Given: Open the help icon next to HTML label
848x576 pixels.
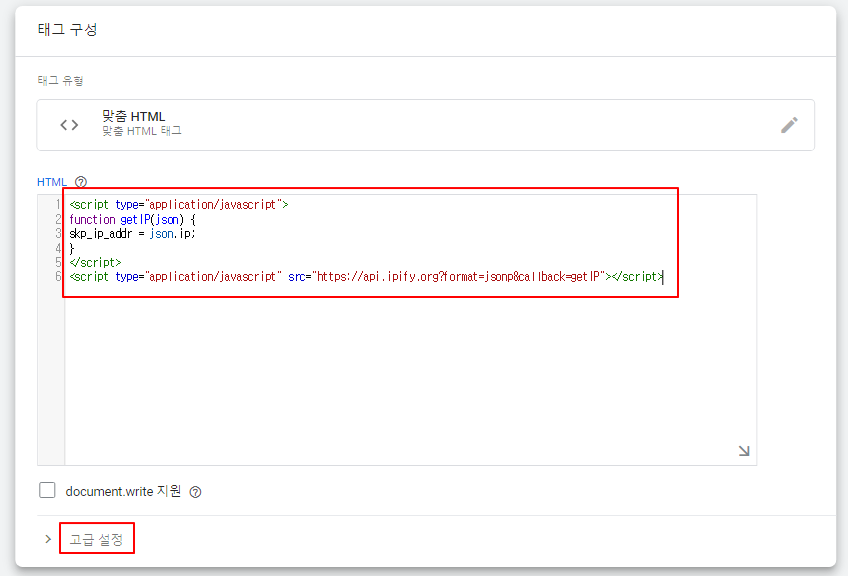Looking at the screenshot, I should pyautogui.click(x=81, y=182).
